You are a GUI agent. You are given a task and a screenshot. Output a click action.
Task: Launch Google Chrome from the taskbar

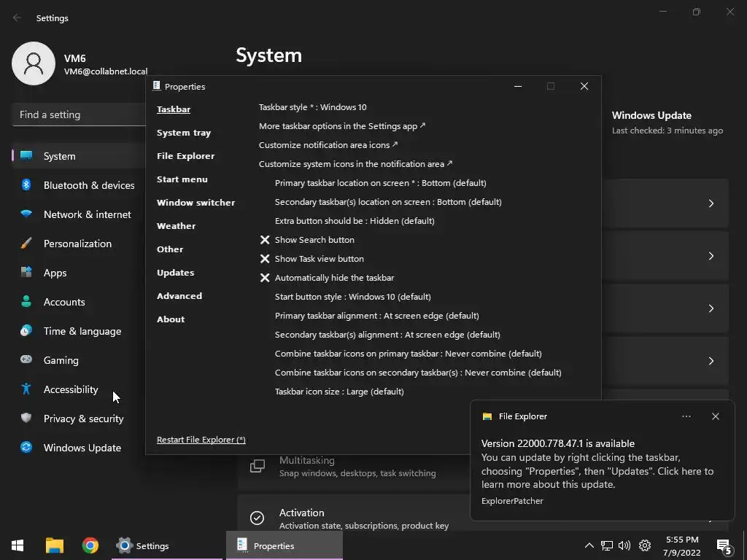point(90,545)
